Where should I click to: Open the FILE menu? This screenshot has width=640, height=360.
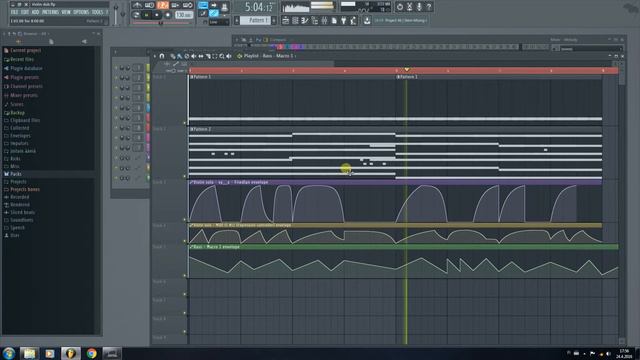[14, 12]
